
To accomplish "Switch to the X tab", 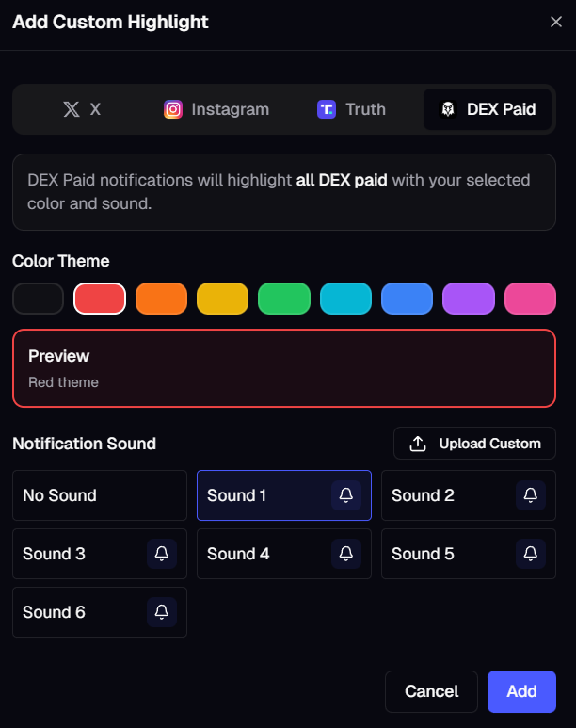I will point(82,109).
